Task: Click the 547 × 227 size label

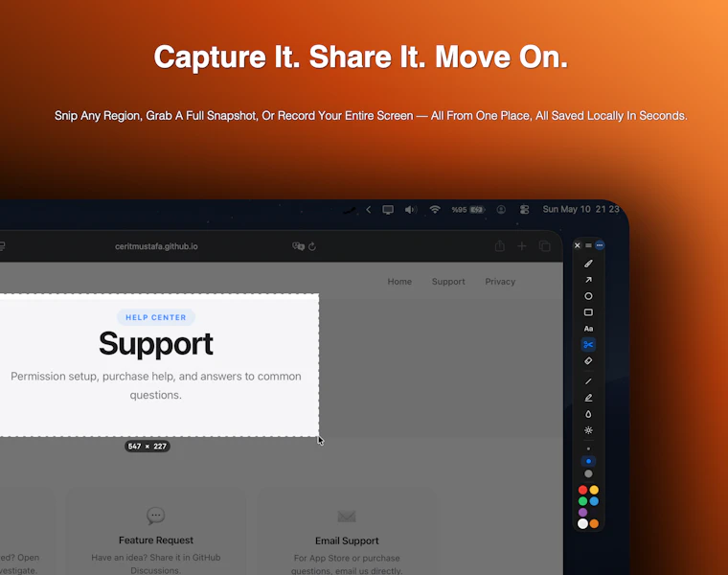Action: 148,447
